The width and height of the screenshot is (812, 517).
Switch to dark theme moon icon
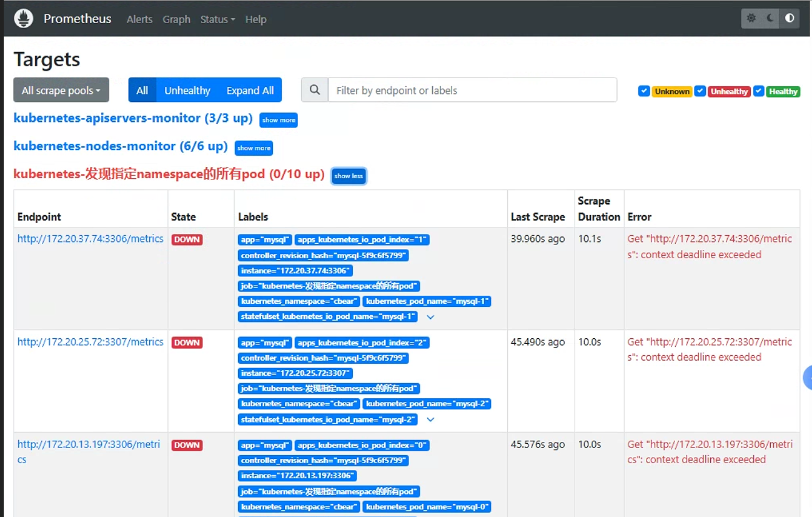(x=771, y=18)
